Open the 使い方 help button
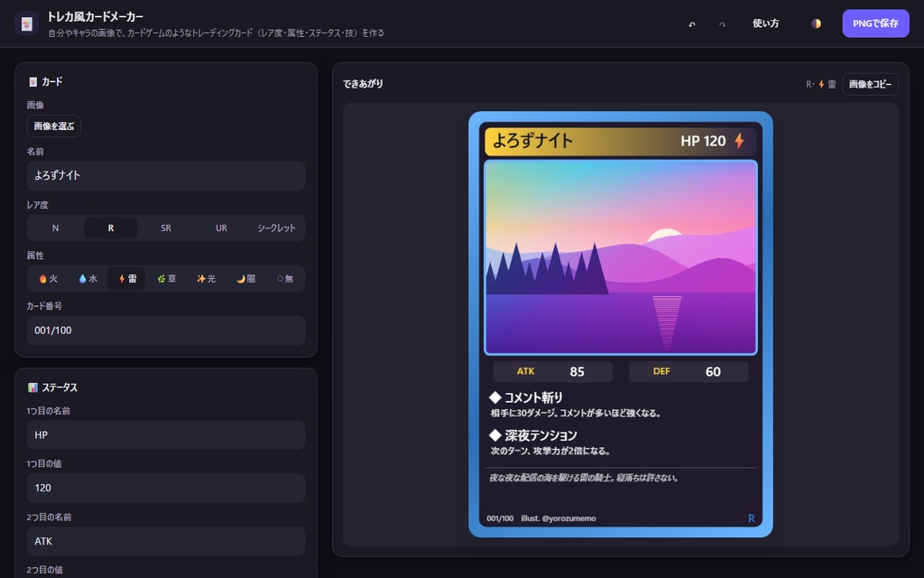Screen dimensions: 924x578 click(x=766, y=23)
